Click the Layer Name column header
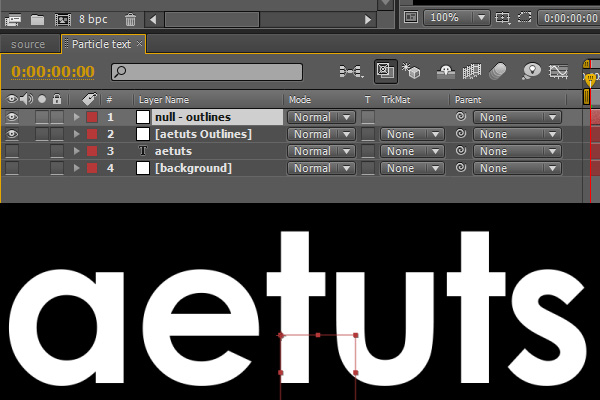600x400 pixels. point(164,100)
